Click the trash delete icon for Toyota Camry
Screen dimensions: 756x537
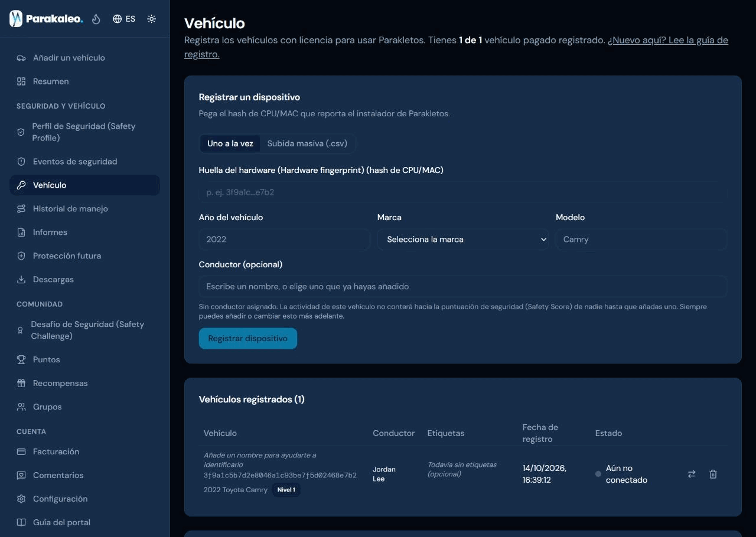713,474
